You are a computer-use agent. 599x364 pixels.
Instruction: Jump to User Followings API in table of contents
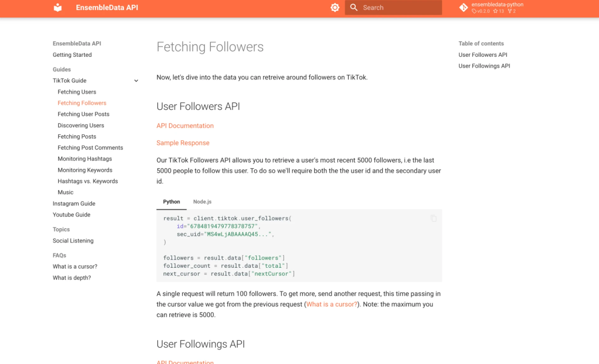pos(484,66)
